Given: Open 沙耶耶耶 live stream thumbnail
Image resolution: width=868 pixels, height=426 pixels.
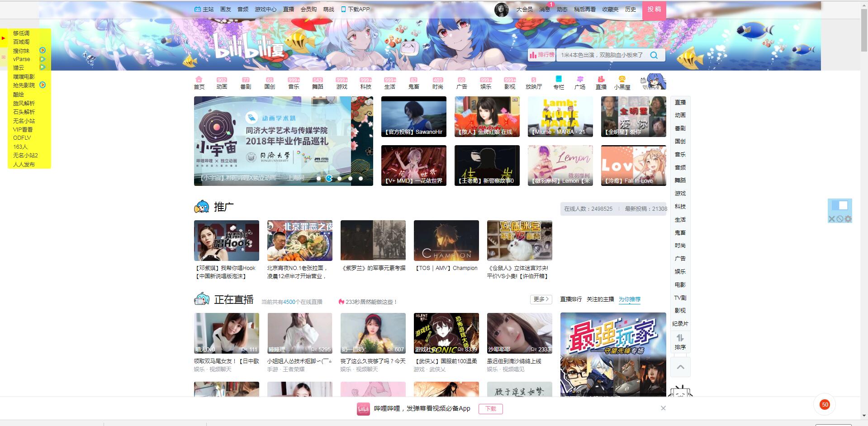Looking at the screenshot, I should pos(520,333).
